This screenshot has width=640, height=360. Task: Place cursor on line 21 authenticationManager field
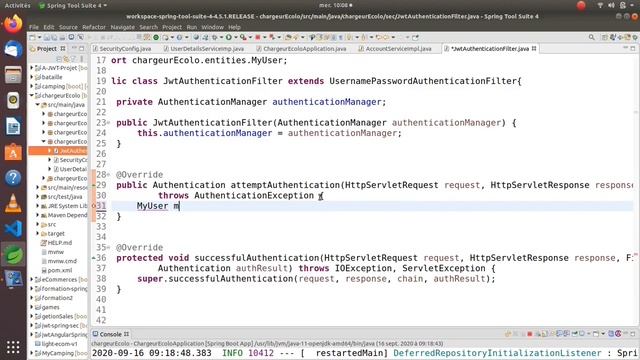[327, 102]
